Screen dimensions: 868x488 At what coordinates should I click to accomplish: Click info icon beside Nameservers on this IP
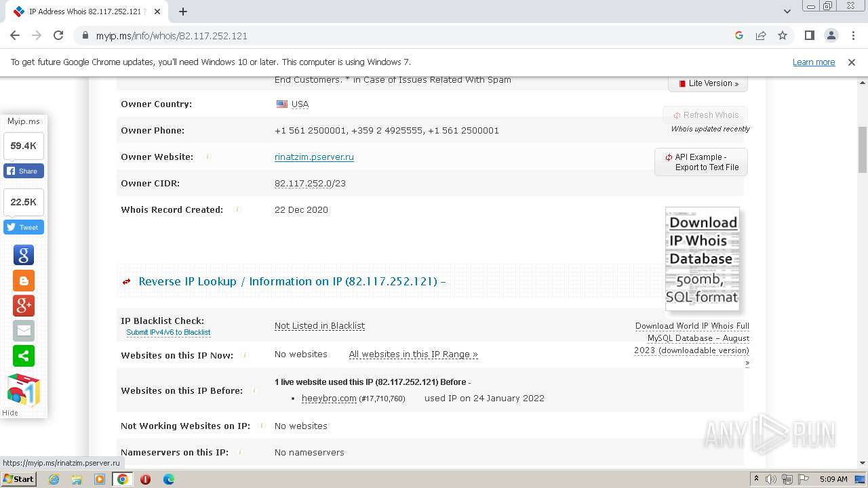[239, 452]
